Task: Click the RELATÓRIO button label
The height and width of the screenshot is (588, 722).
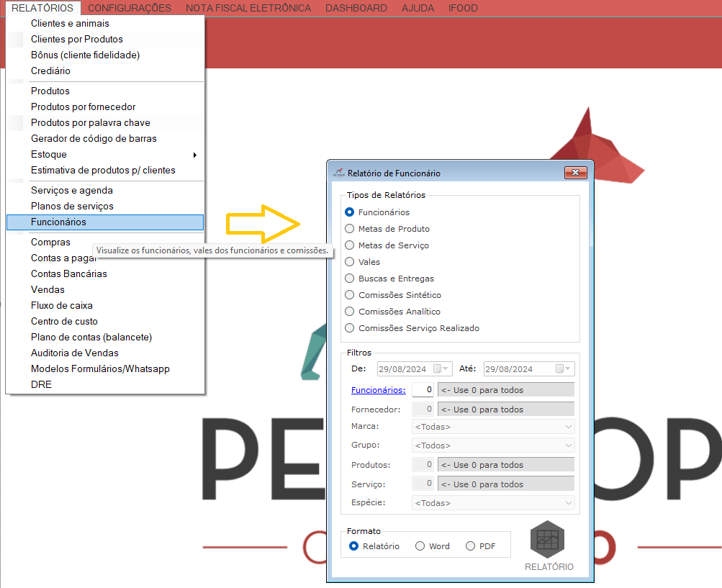Action: (549, 567)
